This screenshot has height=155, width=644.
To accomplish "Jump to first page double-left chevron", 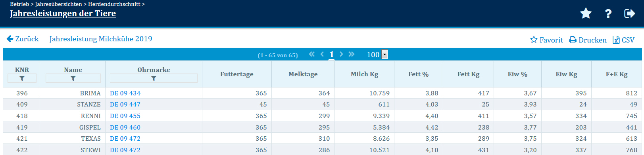I will (x=311, y=54).
